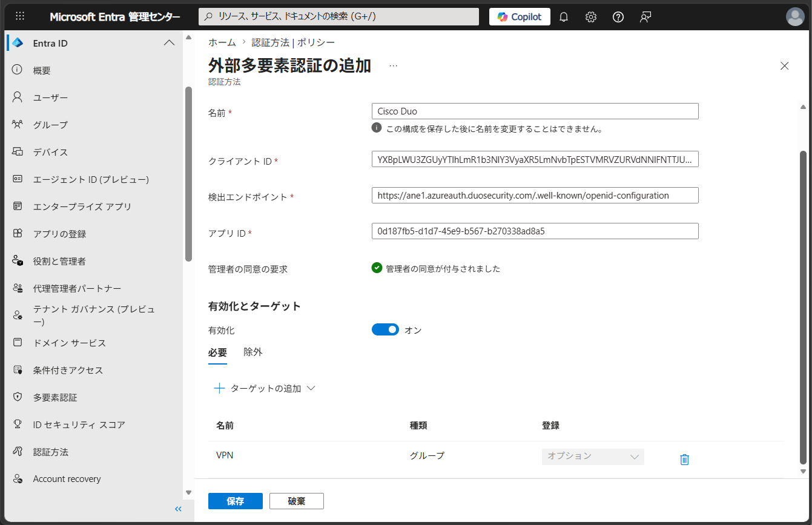Go to ホーム breadcrumb link
Screen dimensions: 812x525
pos(222,42)
